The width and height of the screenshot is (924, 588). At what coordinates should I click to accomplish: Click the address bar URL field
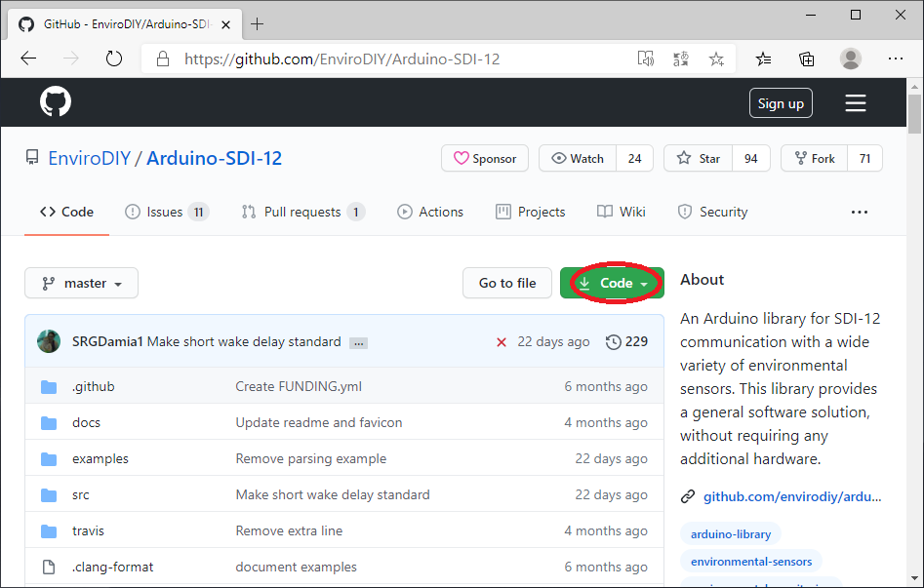[x=390, y=59]
